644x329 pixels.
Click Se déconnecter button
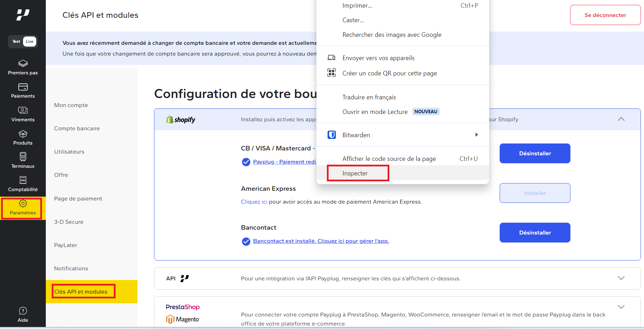[x=605, y=15]
